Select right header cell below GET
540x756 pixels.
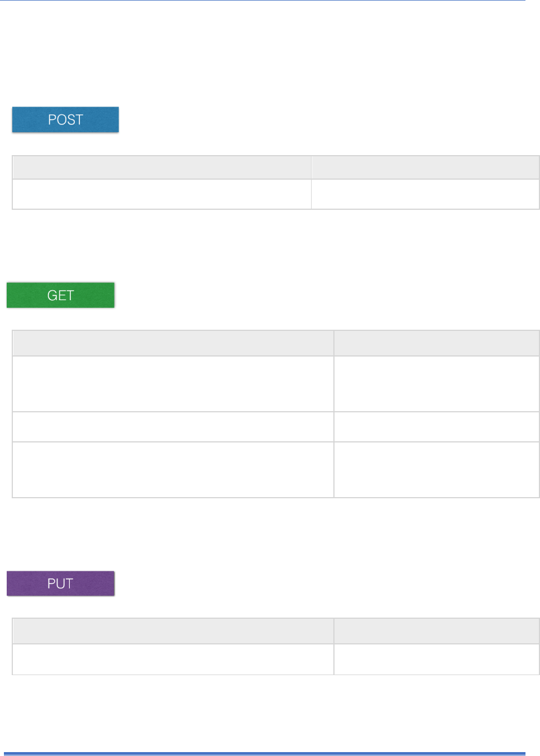pyautogui.click(x=436, y=343)
